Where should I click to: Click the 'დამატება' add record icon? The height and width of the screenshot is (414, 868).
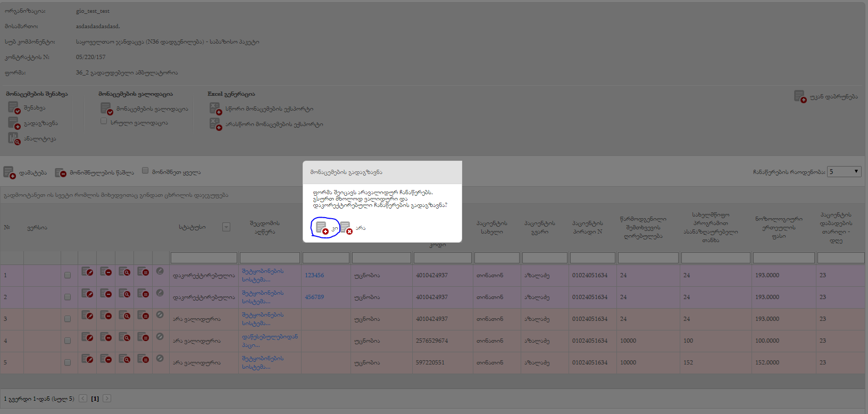(x=9, y=172)
